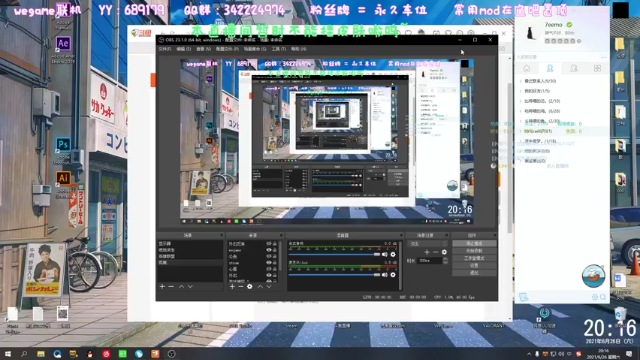Viewport: 640px width, 360px height.
Task: Toggle visibility of the first source in Sources
Action: coord(269,244)
